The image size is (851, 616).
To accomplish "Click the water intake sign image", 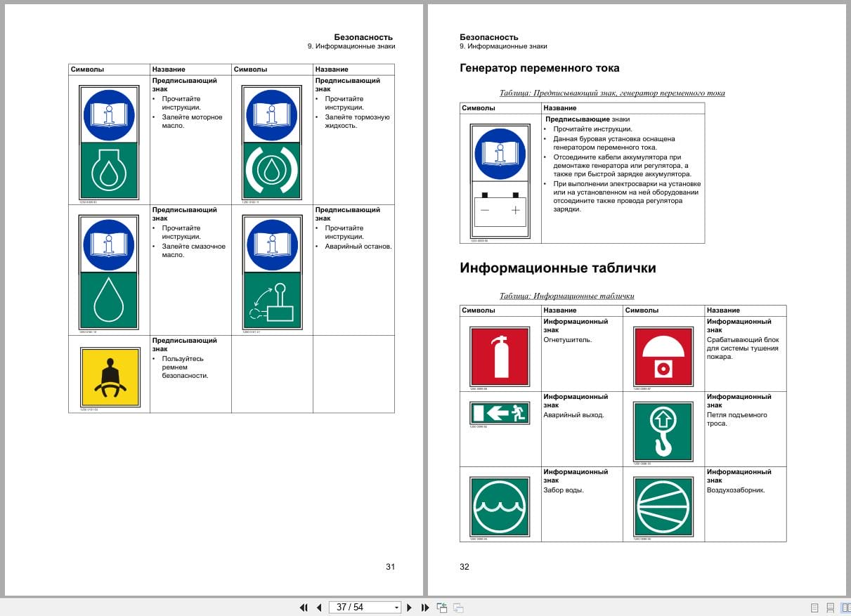I will pyautogui.click(x=500, y=507).
